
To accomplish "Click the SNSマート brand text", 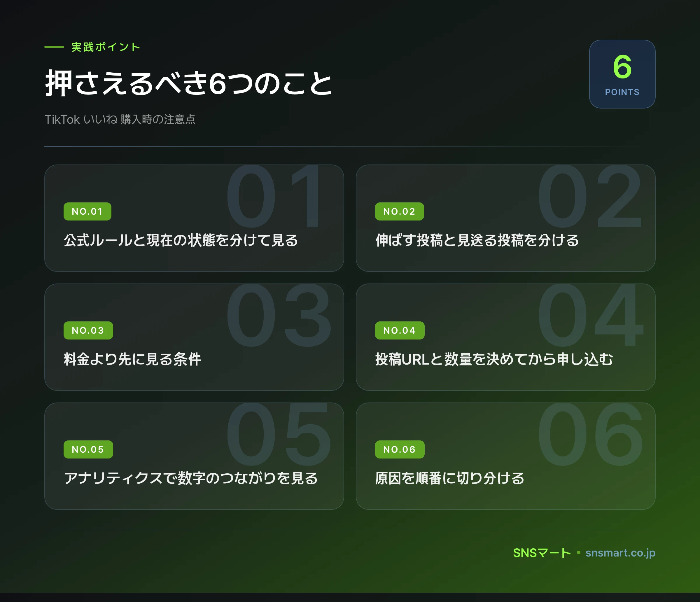I will click(x=542, y=553).
